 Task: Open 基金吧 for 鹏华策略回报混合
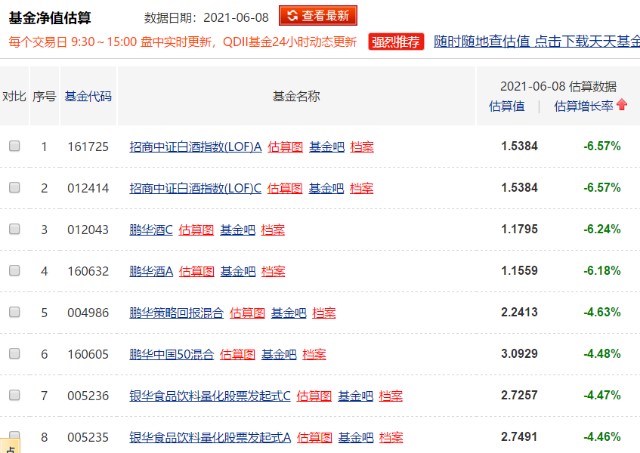[x=289, y=313]
